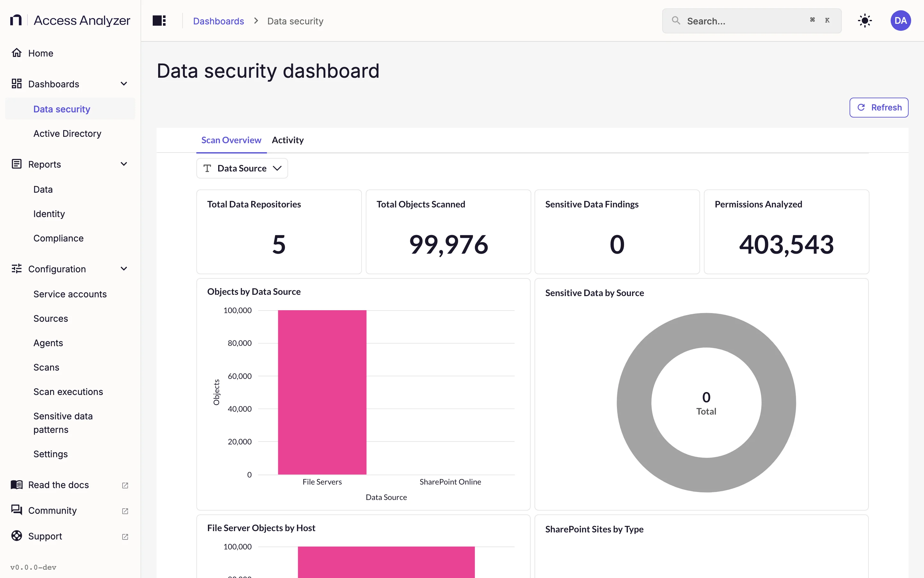Open the Identity reports page
Screen dimensions: 924x578
[x=49, y=214]
